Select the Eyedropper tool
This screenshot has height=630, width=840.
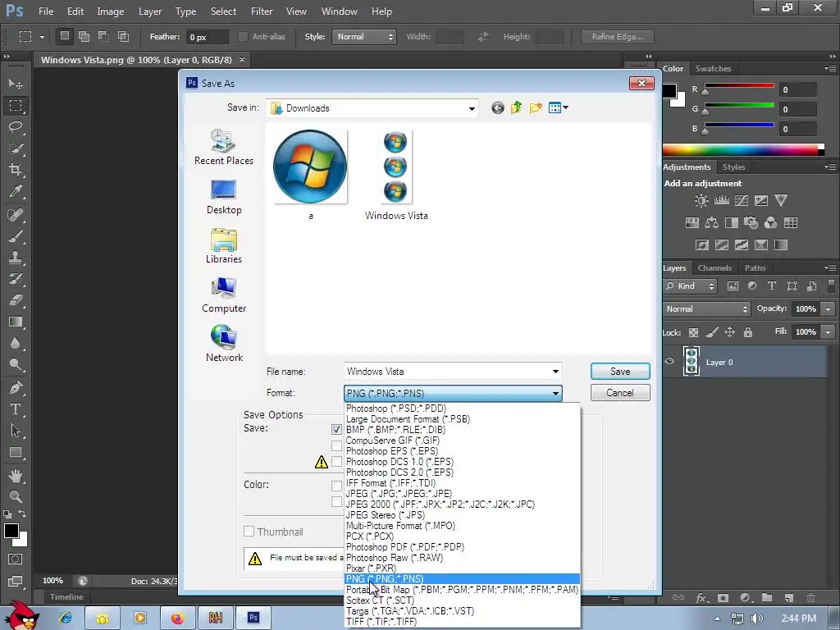point(16,191)
